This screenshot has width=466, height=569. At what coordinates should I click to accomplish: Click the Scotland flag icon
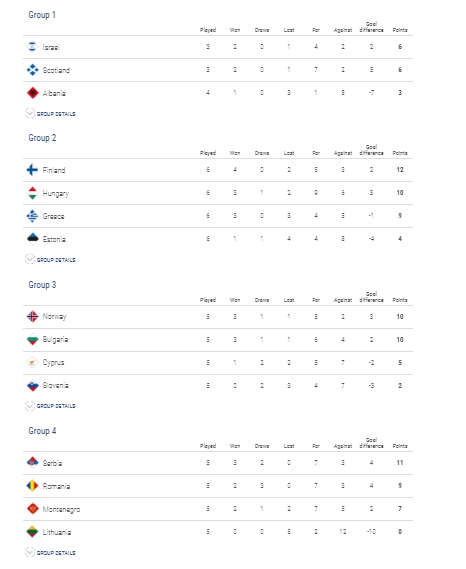point(32,70)
